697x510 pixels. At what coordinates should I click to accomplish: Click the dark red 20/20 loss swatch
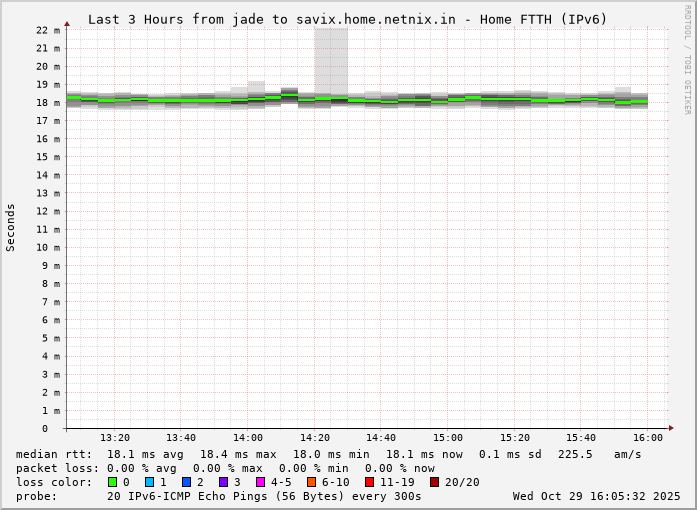(x=435, y=482)
